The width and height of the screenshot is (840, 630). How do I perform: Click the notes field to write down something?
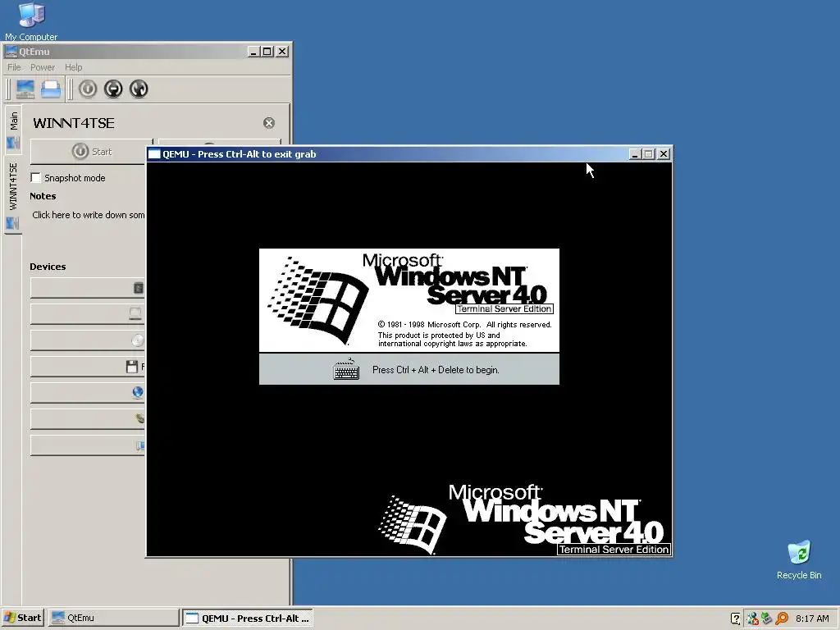click(88, 215)
